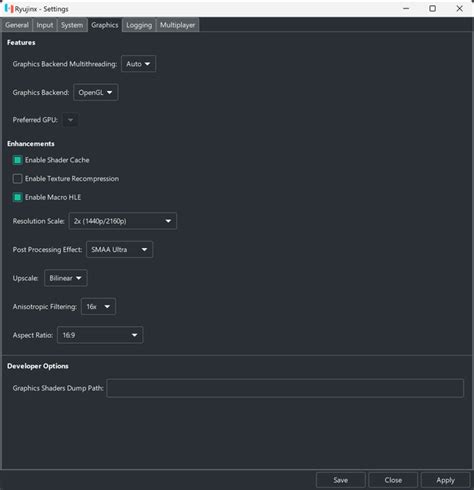Toggle Enable Macro HLE checkbox

[17, 197]
